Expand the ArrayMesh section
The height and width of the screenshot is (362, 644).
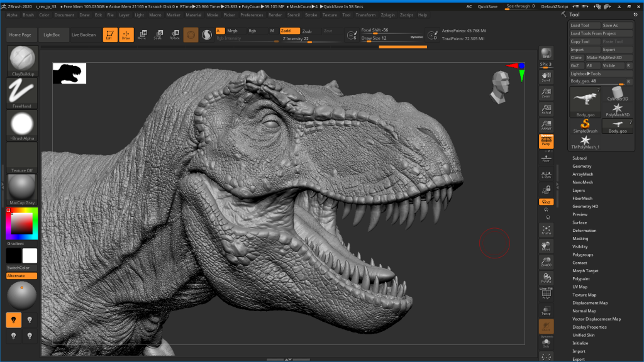point(582,174)
